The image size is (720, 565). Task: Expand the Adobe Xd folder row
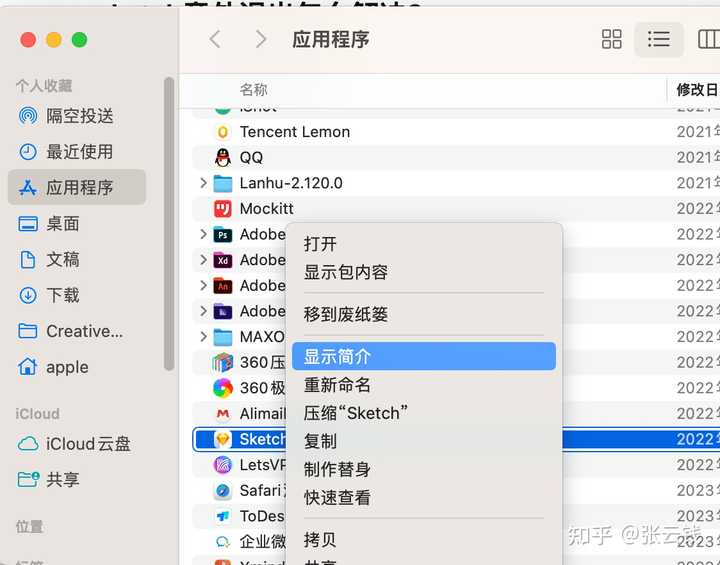(x=203, y=260)
